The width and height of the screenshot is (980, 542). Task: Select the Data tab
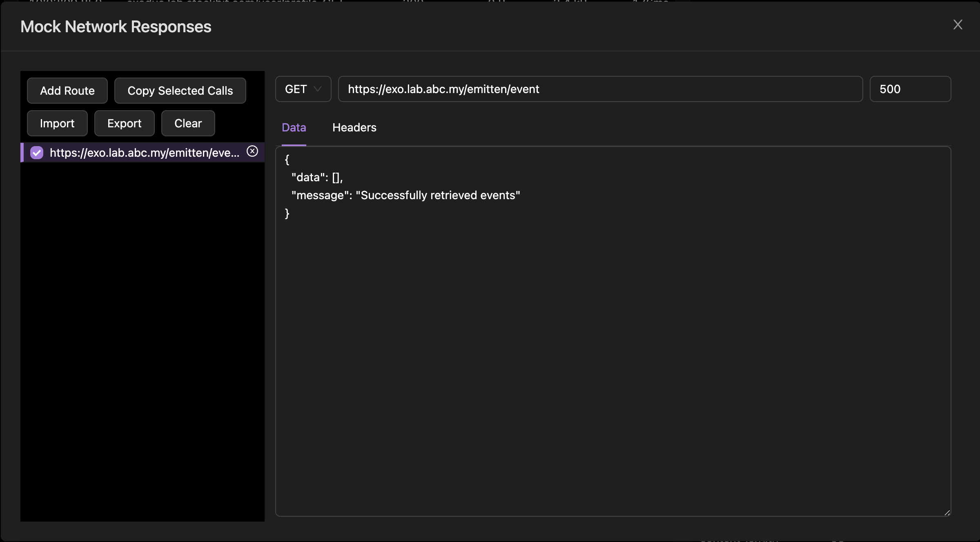coord(294,127)
